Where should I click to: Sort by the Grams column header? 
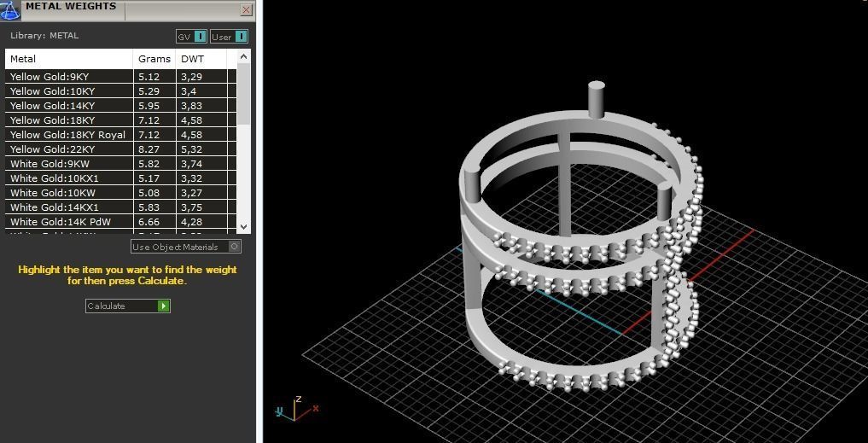(x=154, y=59)
